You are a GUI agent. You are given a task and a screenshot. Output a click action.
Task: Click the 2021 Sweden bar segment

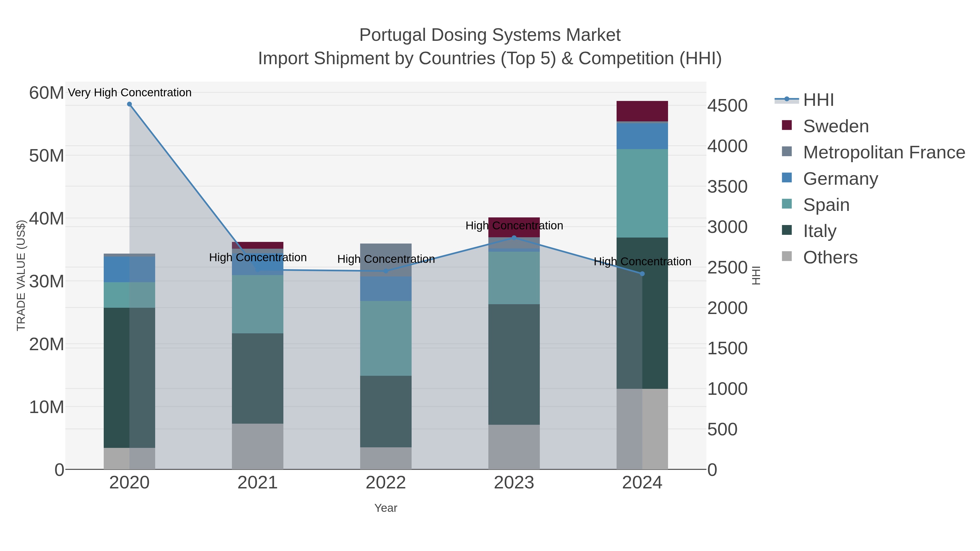[x=258, y=245]
